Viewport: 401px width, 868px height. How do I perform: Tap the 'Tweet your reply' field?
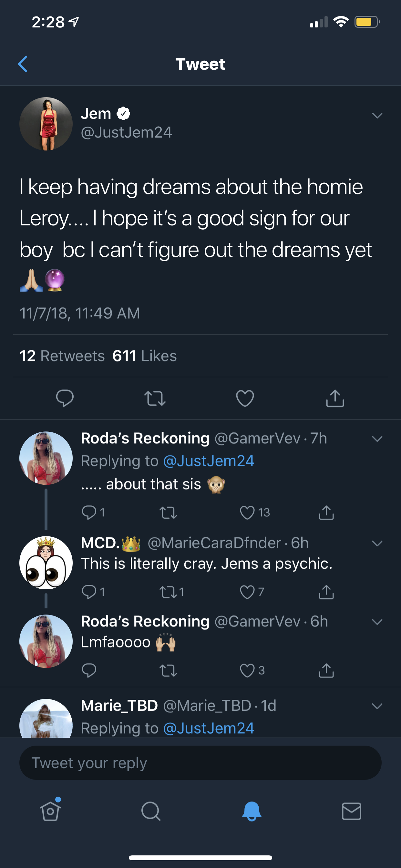200,762
